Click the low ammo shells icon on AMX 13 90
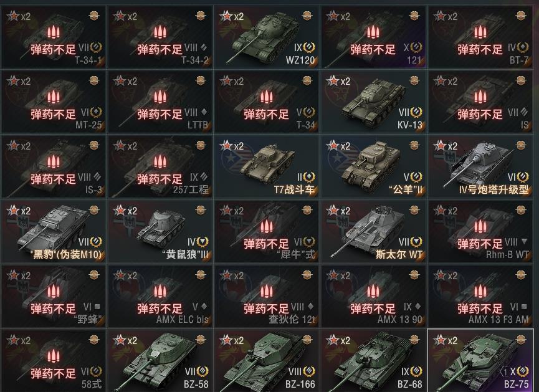The width and height of the screenshot is (539, 392). point(373,291)
